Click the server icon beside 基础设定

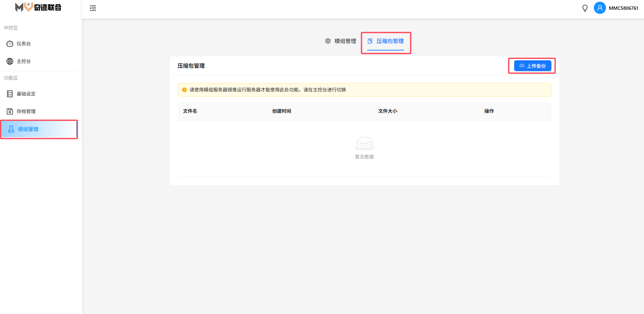pos(10,94)
